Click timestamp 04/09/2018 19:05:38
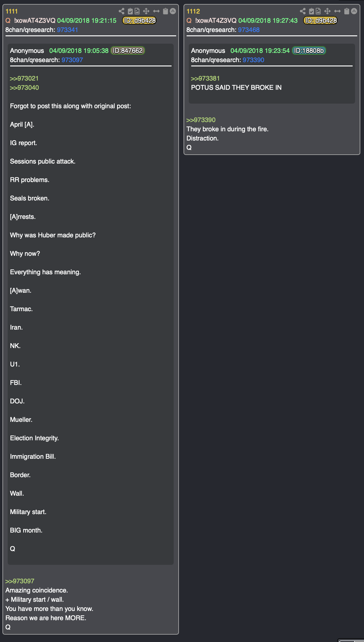 coord(79,51)
